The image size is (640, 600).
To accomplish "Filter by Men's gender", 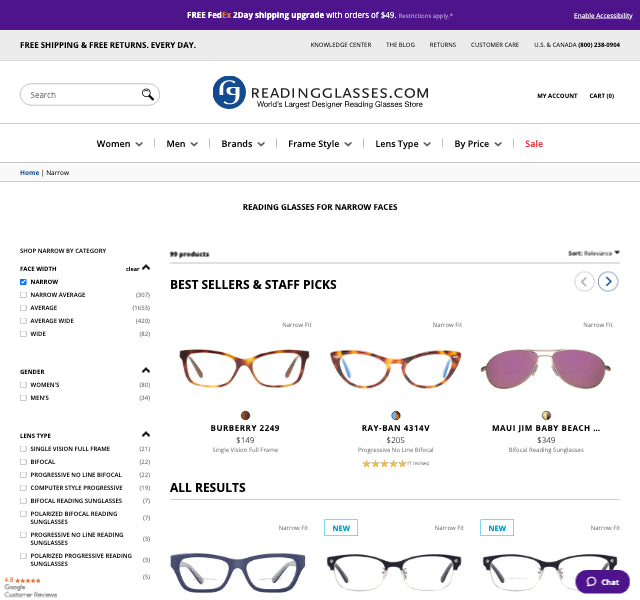I will [x=23, y=398].
